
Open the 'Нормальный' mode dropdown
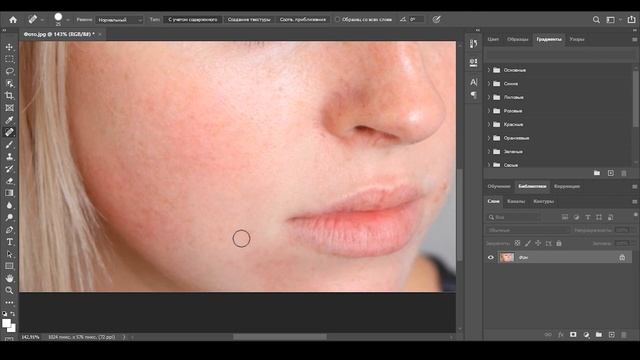pyautogui.click(x=119, y=20)
